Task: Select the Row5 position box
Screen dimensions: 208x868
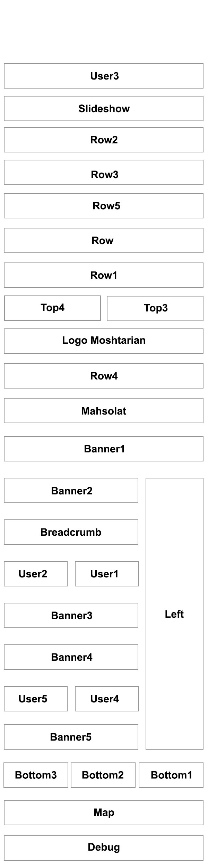Action: tap(104, 206)
